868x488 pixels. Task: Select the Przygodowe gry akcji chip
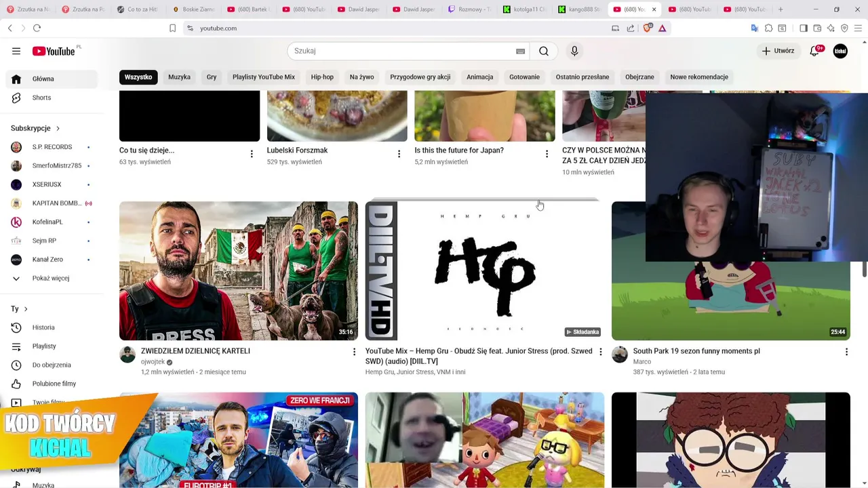[420, 77]
